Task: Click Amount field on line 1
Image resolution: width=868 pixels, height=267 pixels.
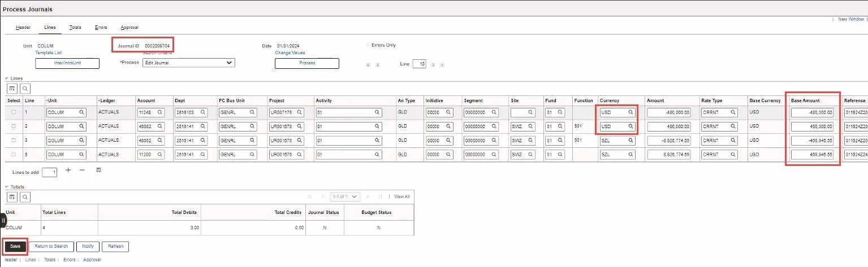Action: pos(670,112)
